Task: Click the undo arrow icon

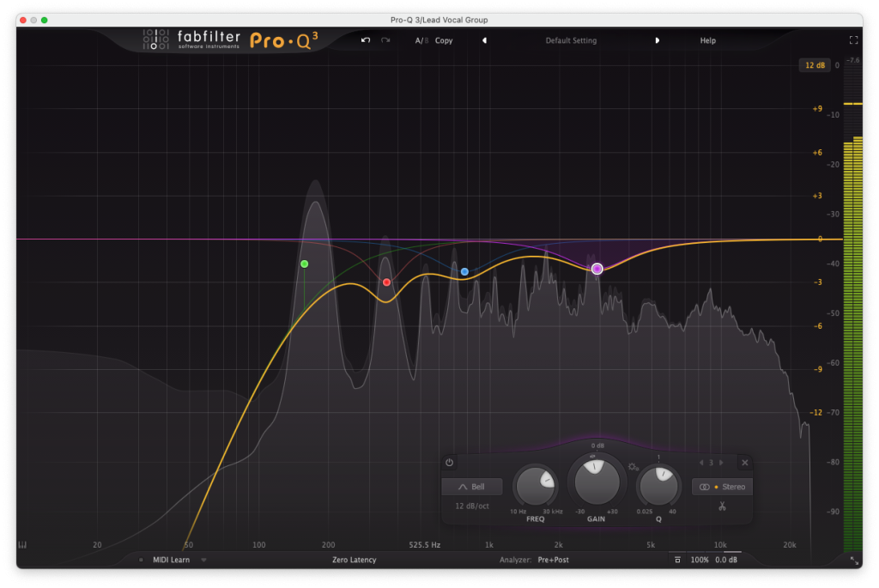Action: coord(366,40)
